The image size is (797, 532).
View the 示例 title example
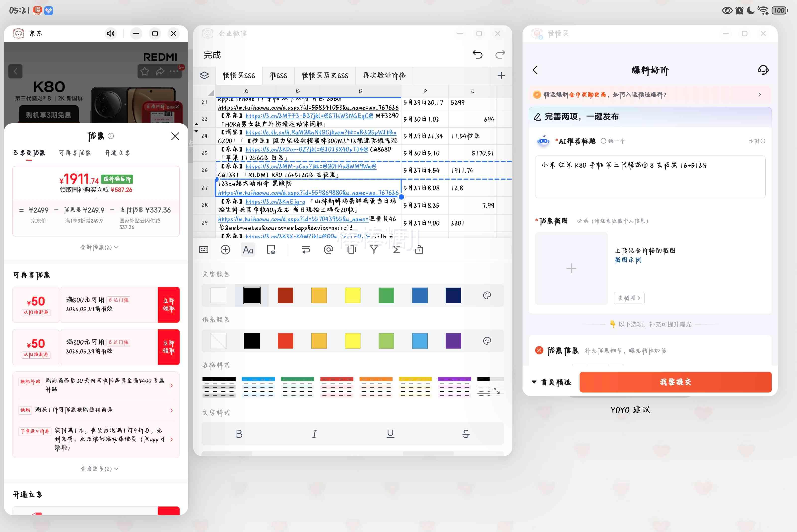[757, 141]
